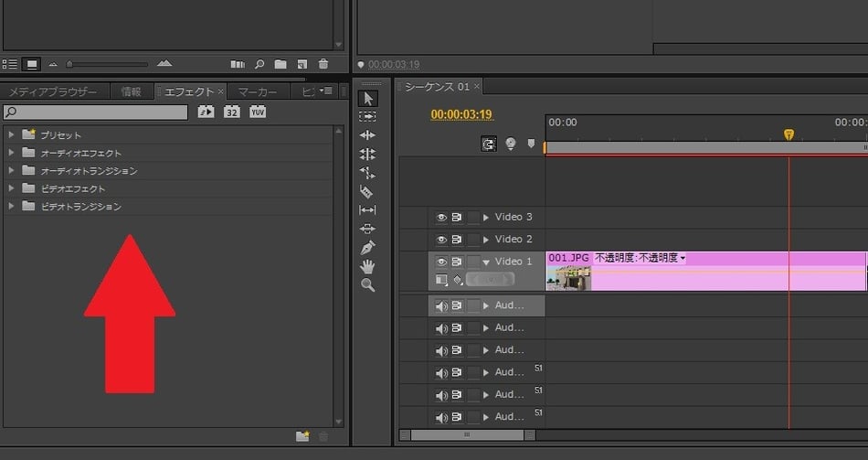Open the 情報 tab
This screenshot has width=868, height=460.
pos(132,91)
